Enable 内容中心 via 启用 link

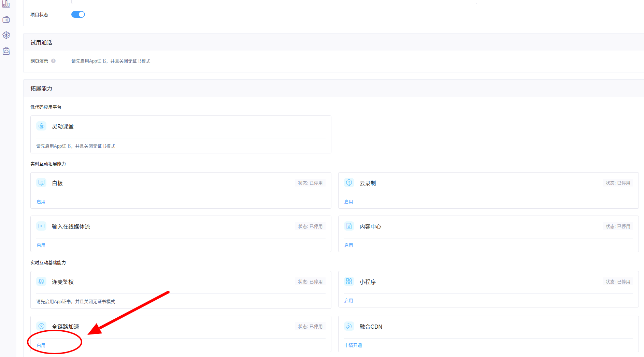[348, 245]
